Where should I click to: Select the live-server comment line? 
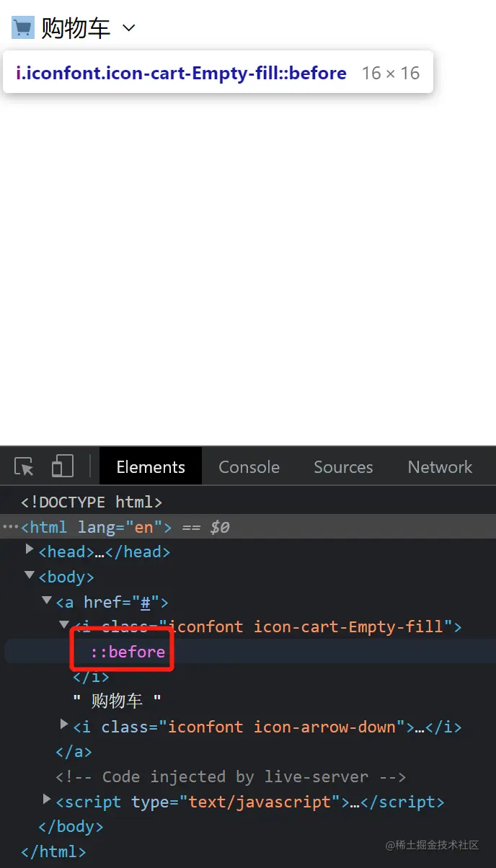click(231, 776)
